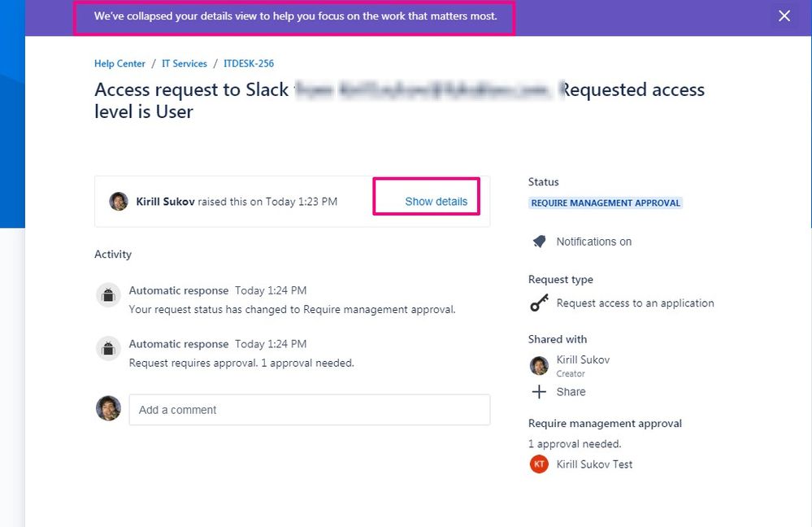Screen dimensions: 812x527
Task: Click the second Automatic response robot icon
Action: pos(108,348)
